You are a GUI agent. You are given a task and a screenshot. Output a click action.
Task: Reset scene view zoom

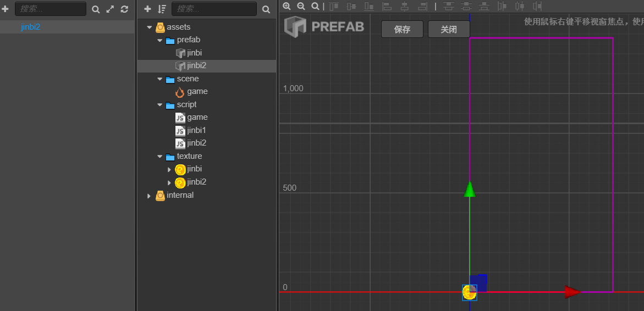[315, 6]
